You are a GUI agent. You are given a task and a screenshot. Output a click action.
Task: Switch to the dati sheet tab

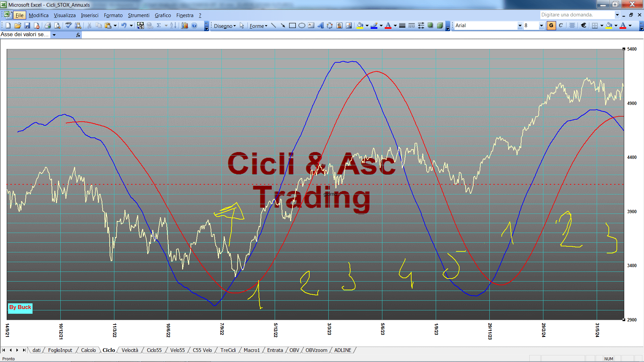[x=37, y=350]
